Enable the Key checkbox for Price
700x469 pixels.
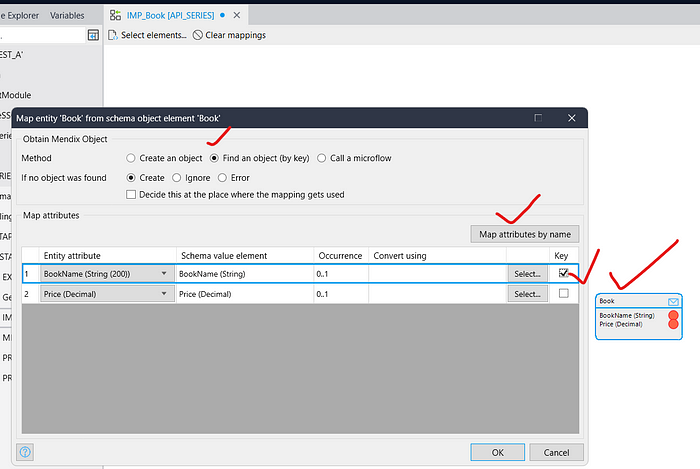[564, 293]
